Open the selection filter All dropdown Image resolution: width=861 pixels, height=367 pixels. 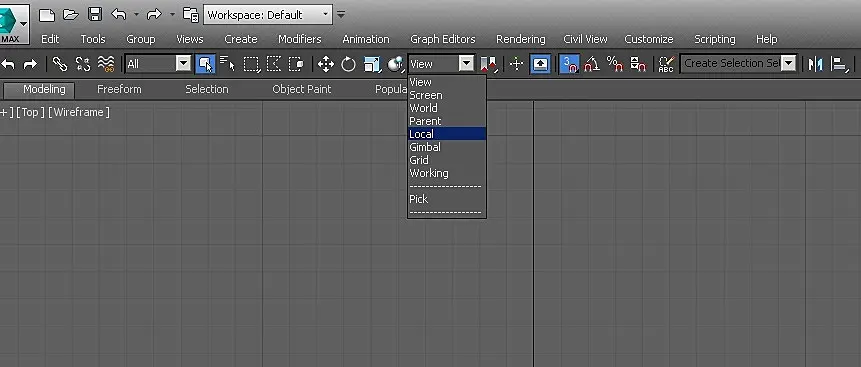pos(158,64)
